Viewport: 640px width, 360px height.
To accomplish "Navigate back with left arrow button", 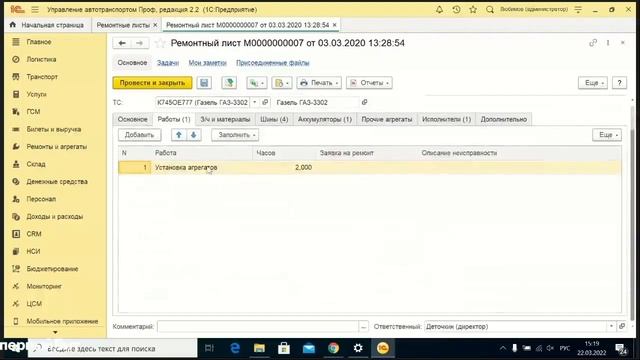I will 122,43.
